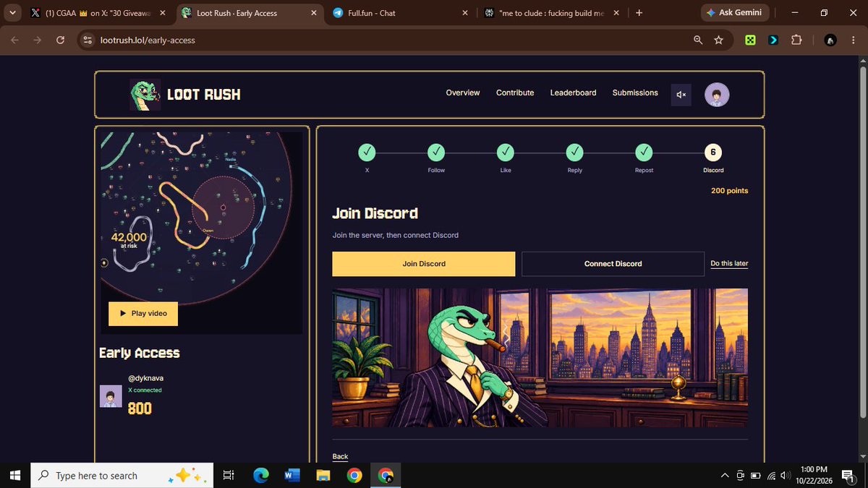
Task: Show hidden system tray icons
Action: [x=725, y=476]
